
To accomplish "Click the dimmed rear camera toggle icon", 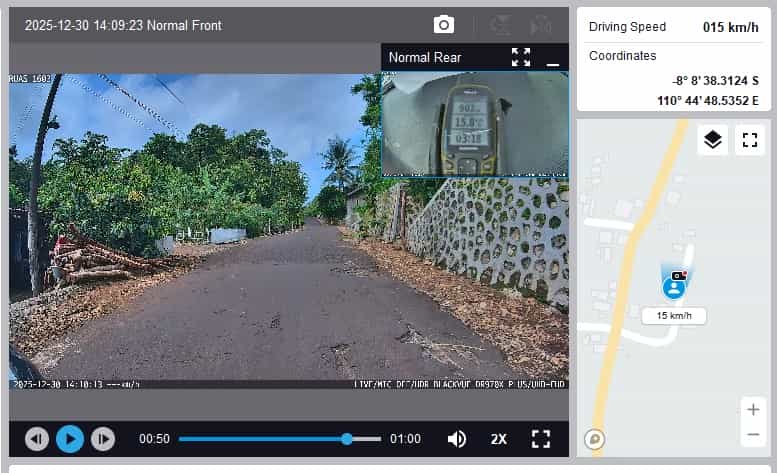I will coord(541,25).
